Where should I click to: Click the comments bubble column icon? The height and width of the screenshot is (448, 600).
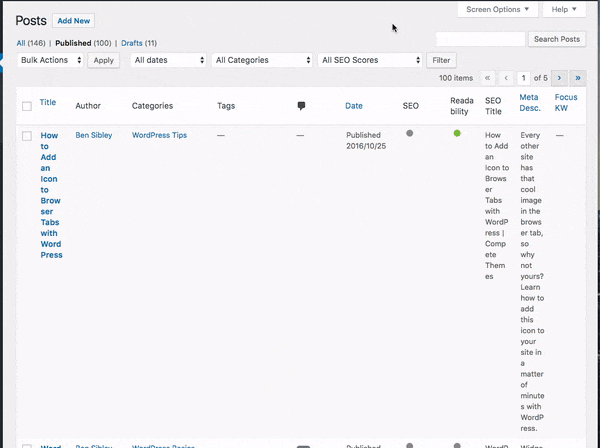pyautogui.click(x=302, y=106)
